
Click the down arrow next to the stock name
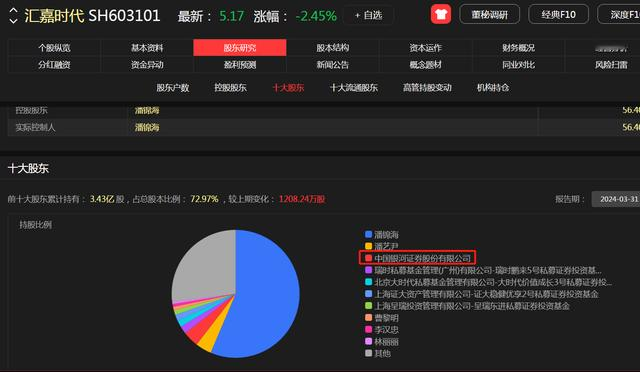tap(13, 20)
